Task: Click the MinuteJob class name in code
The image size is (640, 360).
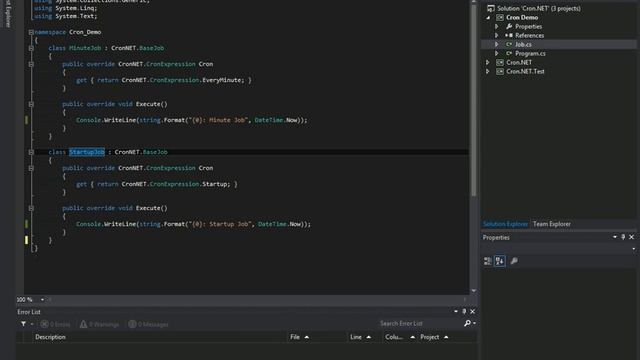Action: click(85, 48)
